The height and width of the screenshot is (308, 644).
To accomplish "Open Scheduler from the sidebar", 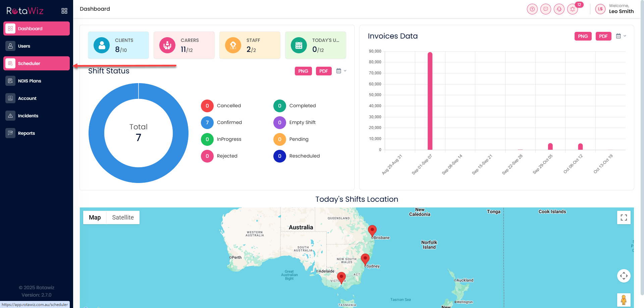I will tap(37, 63).
